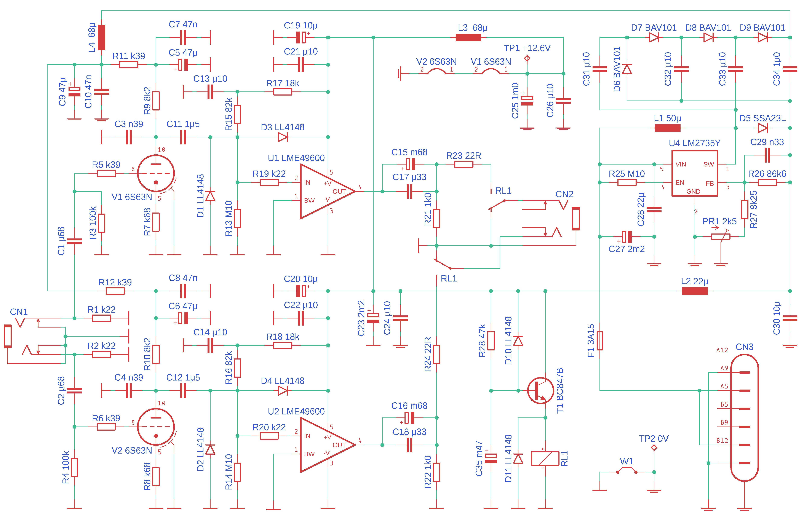
Task: Click the V2 6S63N triode tube symbol
Action: pyautogui.click(x=156, y=427)
